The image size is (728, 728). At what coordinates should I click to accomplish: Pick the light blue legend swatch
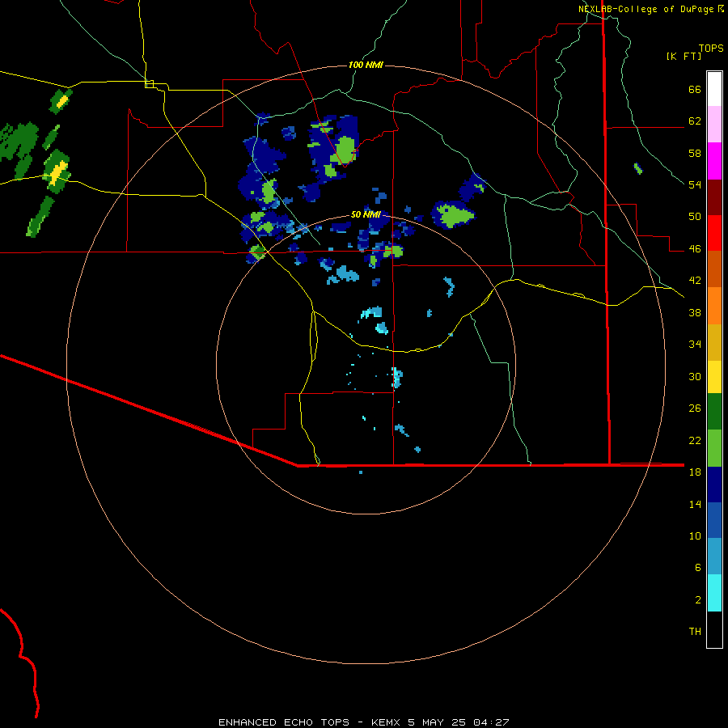coord(714,557)
